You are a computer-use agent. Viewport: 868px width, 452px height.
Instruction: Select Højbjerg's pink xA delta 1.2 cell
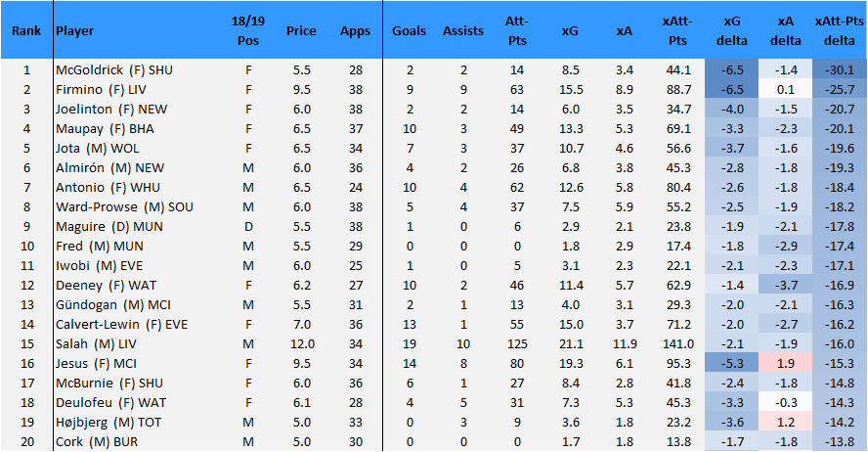[786, 422]
